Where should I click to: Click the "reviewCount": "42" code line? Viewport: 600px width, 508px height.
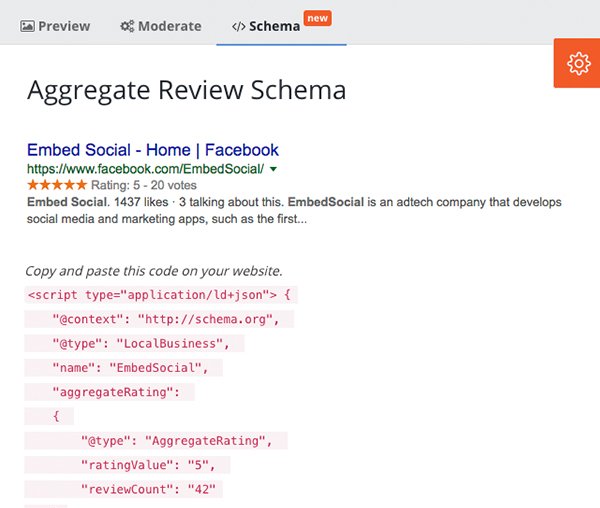pos(124,489)
